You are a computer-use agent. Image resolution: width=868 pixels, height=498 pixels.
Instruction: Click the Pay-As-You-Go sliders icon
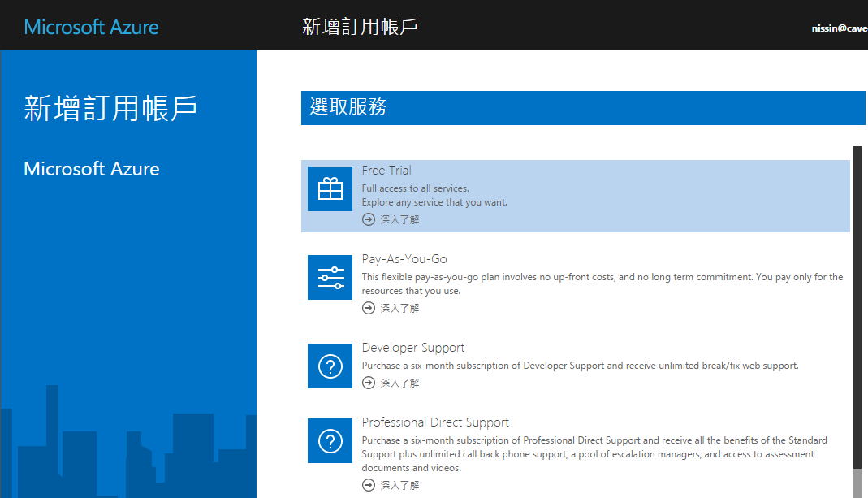click(330, 278)
